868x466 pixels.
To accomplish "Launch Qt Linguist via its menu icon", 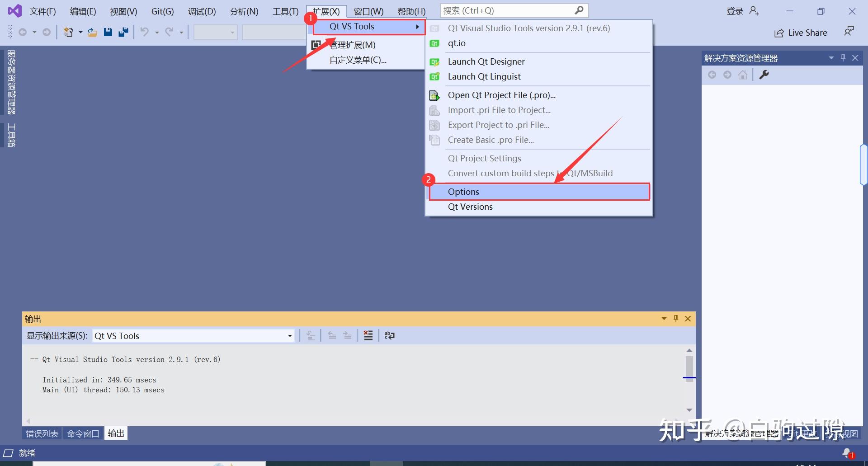I will [x=434, y=76].
